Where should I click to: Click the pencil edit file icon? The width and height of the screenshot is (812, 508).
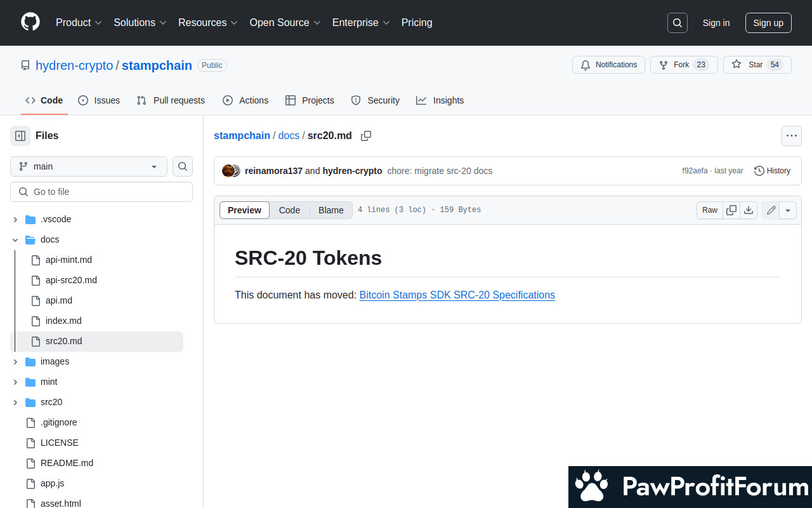click(771, 210)
